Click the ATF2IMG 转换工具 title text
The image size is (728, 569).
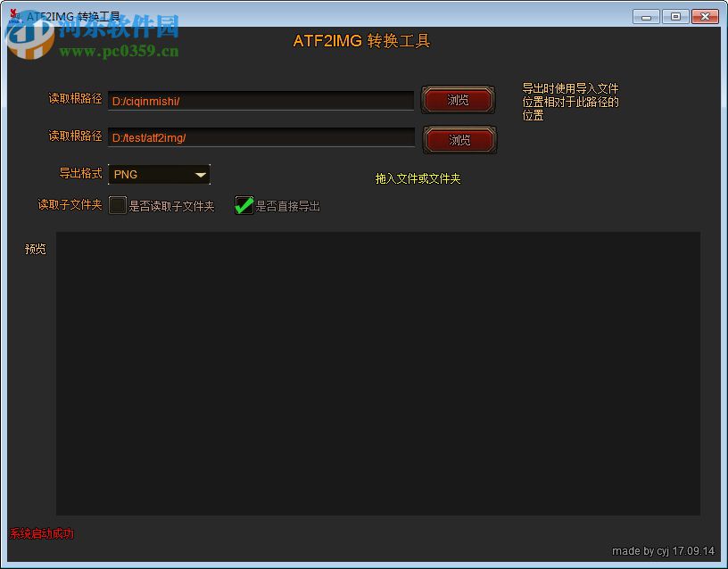[x=362, y=41]
